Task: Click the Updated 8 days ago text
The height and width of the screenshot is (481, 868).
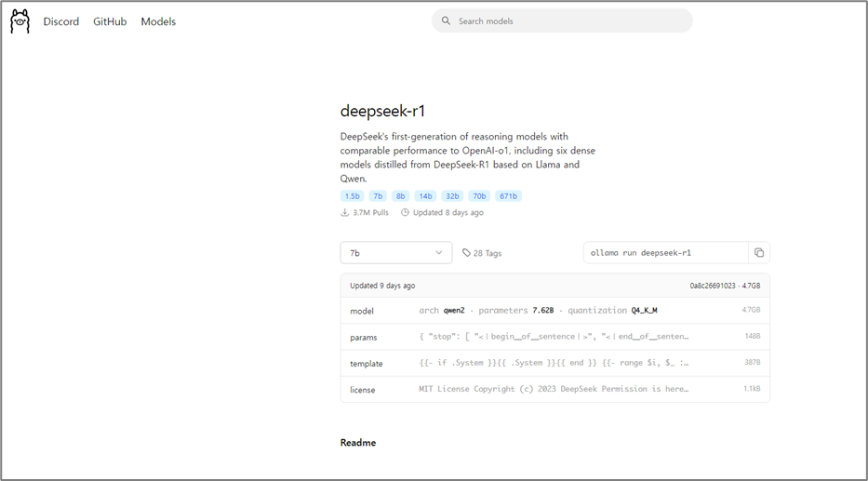Action: point(447,212)
